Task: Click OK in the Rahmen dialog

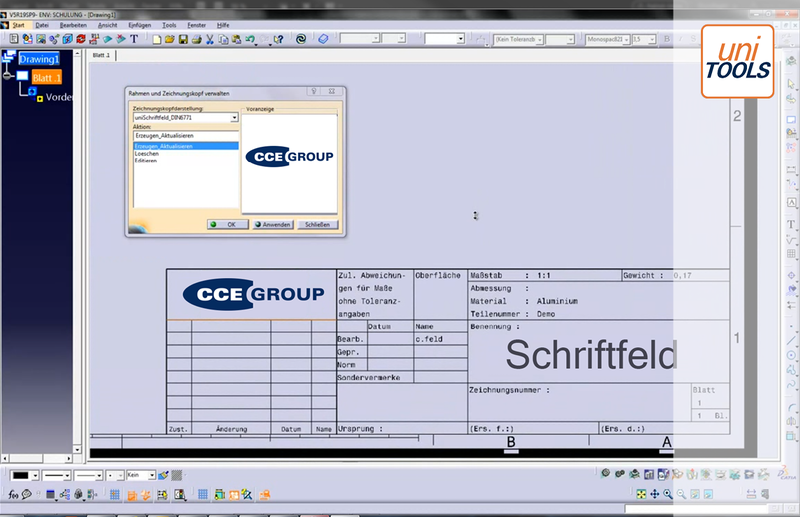Action: [228, 225]
